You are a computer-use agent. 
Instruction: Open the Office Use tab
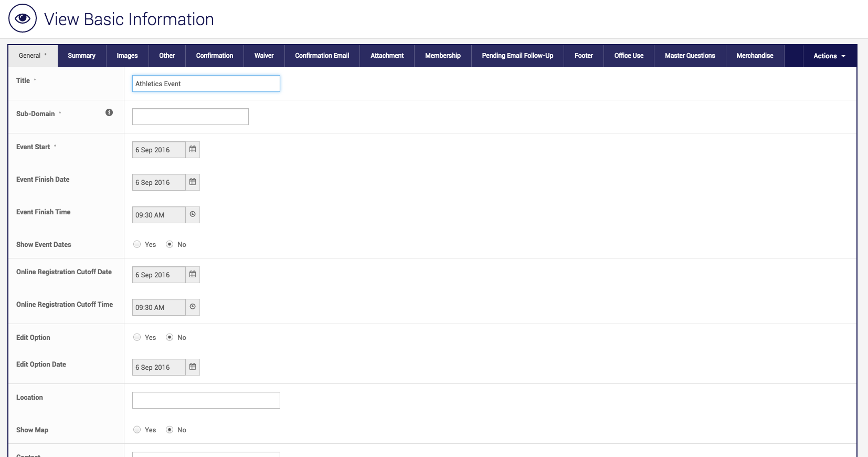pyautogui.click(x=629, y=56)
